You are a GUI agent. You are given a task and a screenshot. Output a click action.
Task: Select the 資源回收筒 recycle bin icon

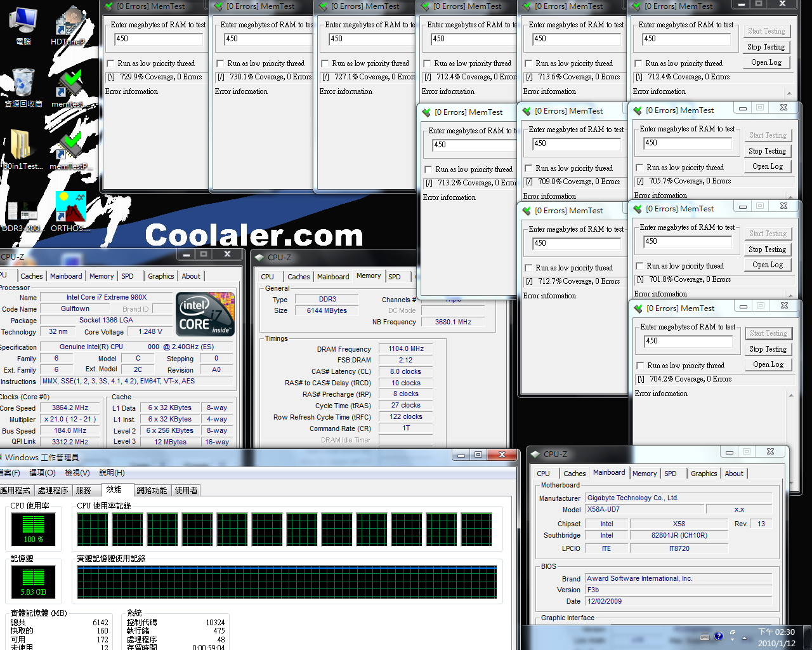23,88
